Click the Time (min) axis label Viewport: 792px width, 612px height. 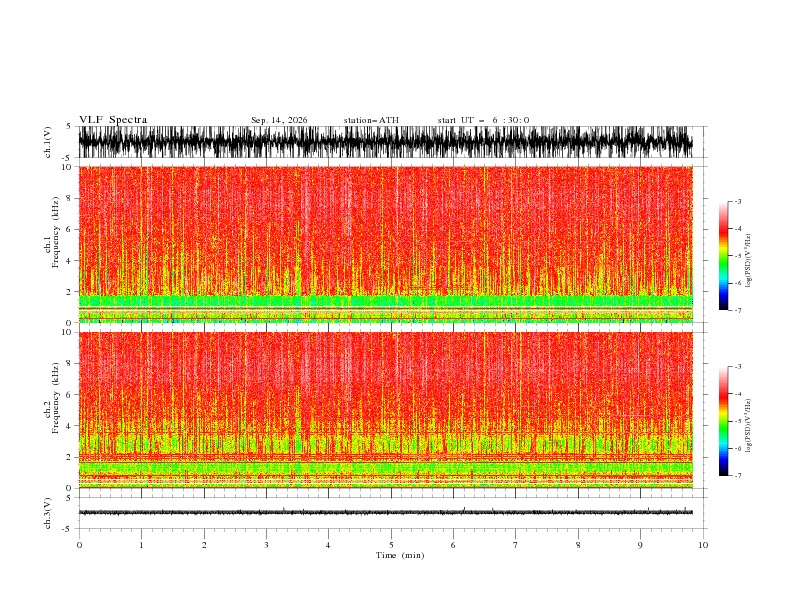[x=400, y=555]
